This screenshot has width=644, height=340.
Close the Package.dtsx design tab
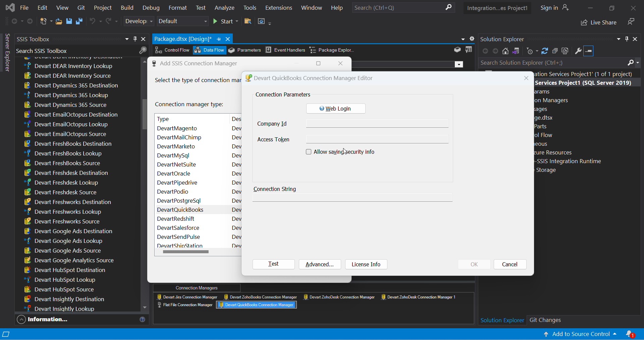point(228,39)
